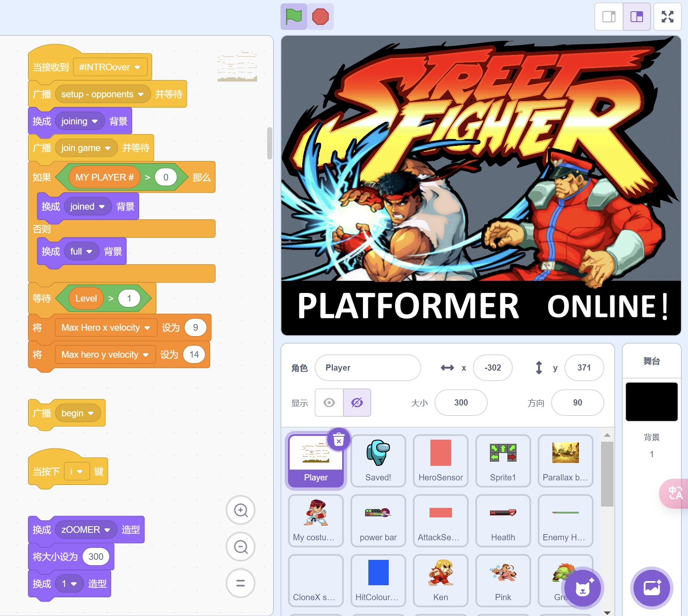Edit the set size value 300 in block

click(x=96, y=557)
